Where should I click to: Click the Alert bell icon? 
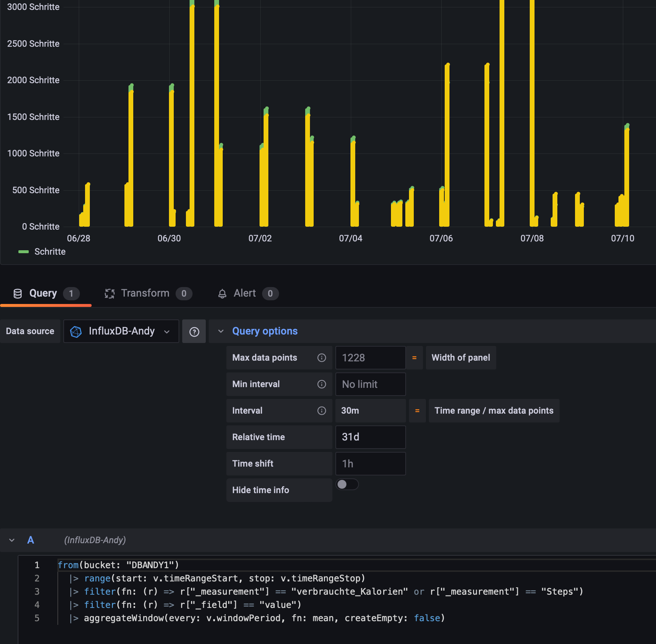click(x=222, y=294)
